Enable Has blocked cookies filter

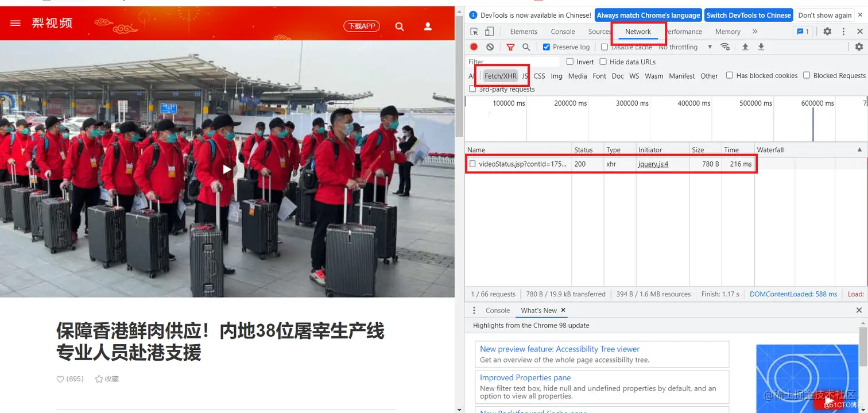point(730,75)
